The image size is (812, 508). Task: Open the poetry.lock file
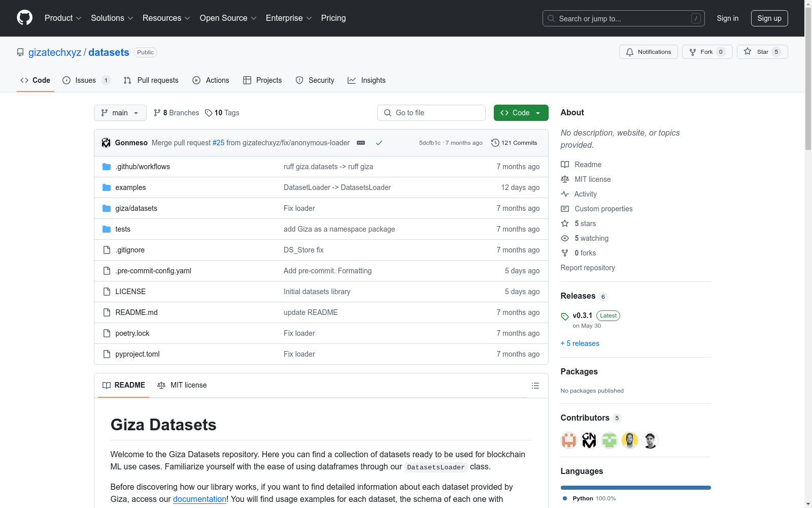click(x=132, y=333)
